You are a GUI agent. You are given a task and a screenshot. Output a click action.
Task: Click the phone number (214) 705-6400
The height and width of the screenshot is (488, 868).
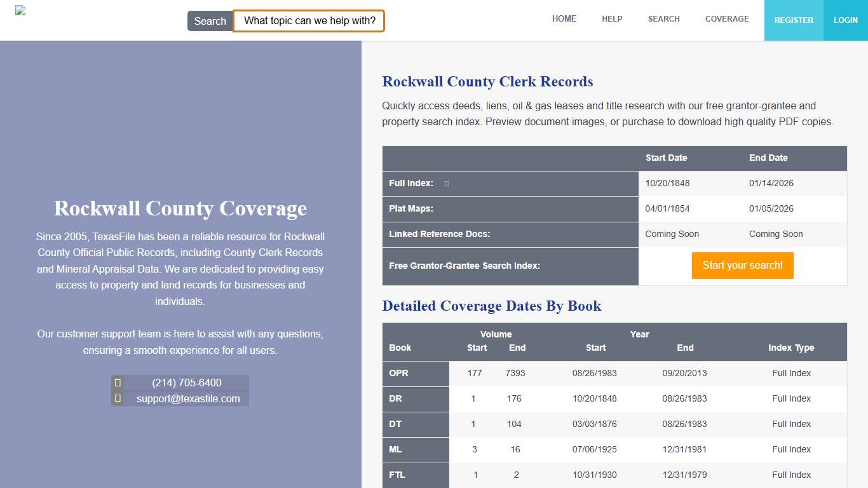pos(186,382)
